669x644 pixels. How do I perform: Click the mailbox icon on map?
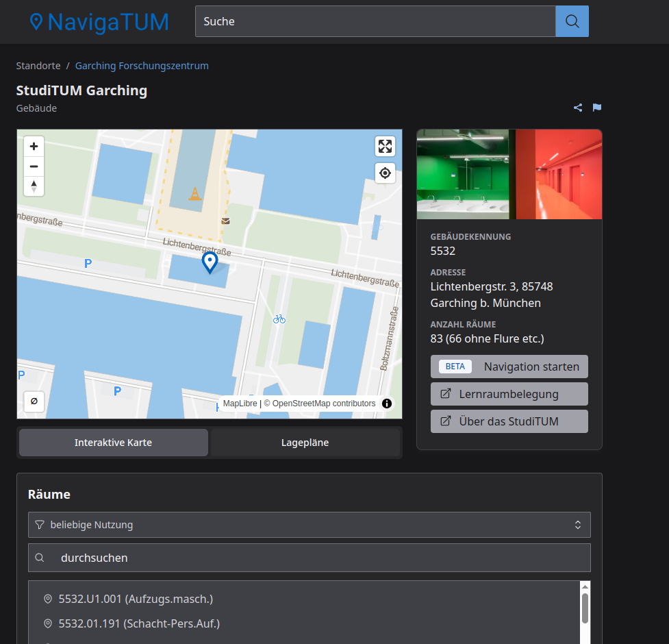[x=226, y=221]
